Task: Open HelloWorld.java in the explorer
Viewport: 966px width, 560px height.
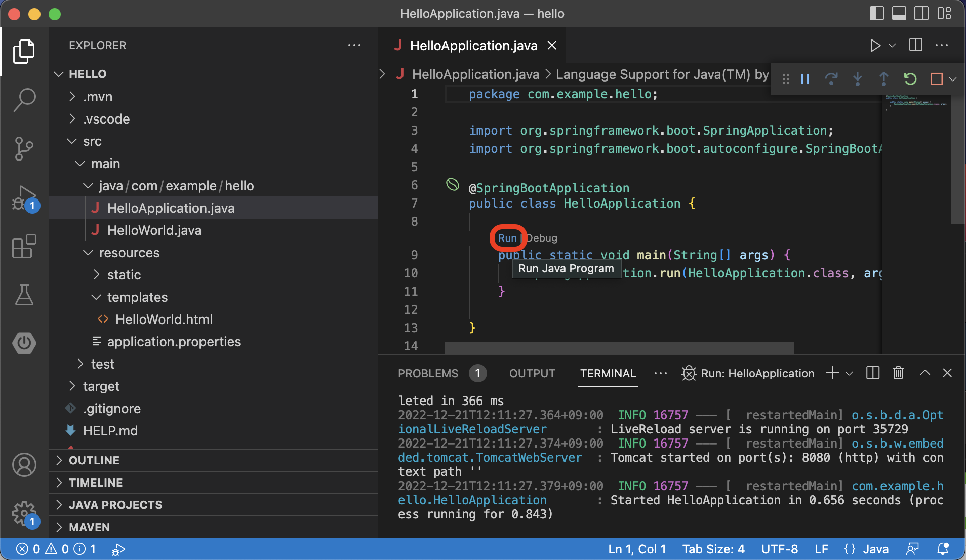Action: tap(213, 230)
